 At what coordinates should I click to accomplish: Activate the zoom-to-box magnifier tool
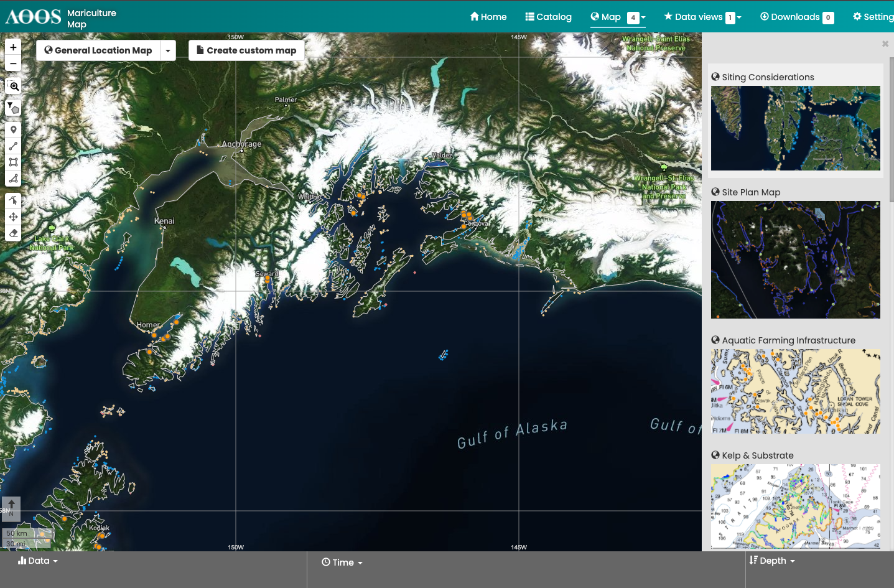[x=13, y=86]
